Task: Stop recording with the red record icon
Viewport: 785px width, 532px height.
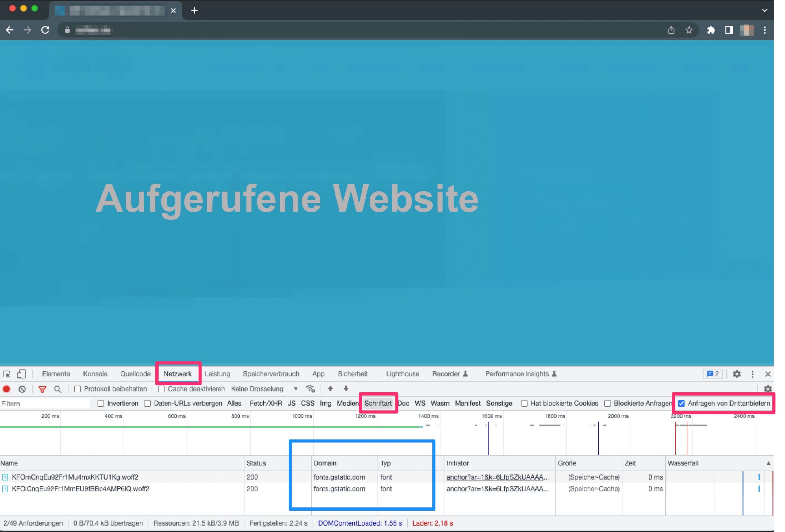Action: [7, 389]
